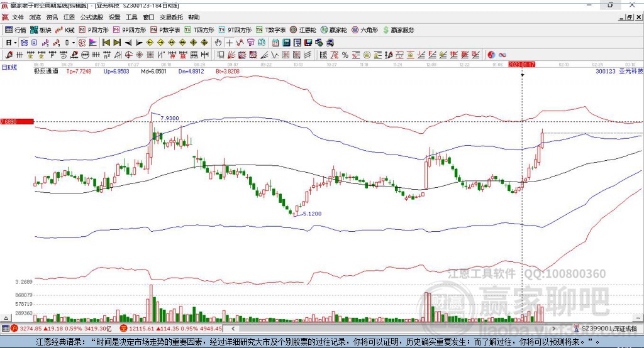Click the yin-yang icon in drawing toolbar

491,55
